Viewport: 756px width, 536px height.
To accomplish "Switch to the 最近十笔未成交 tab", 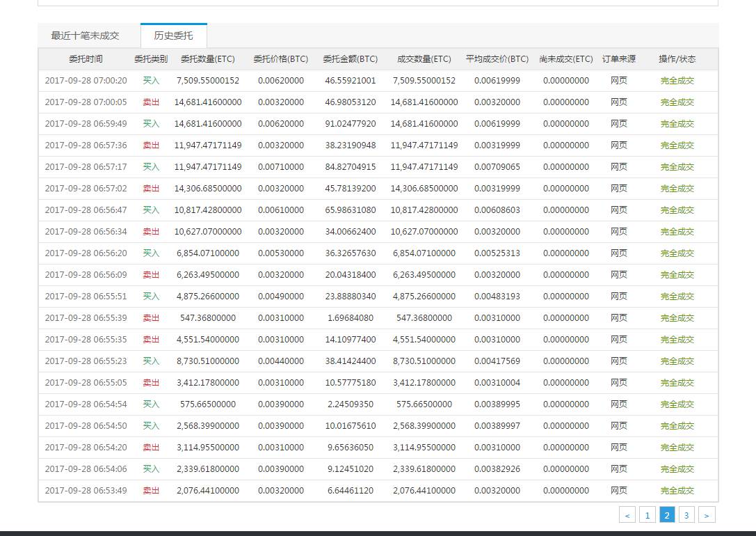I will click(x=85, y=34).
